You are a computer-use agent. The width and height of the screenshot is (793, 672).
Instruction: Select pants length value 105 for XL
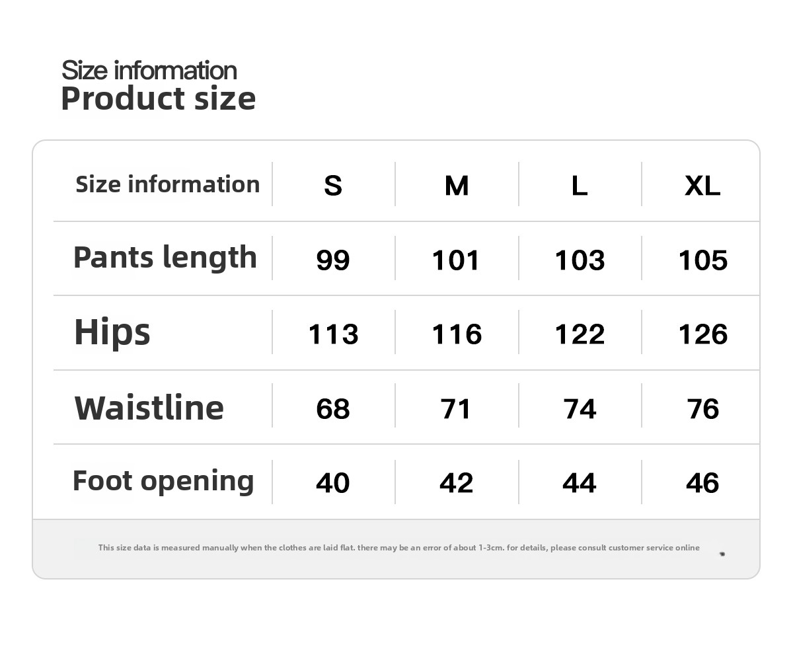[702, 260]
